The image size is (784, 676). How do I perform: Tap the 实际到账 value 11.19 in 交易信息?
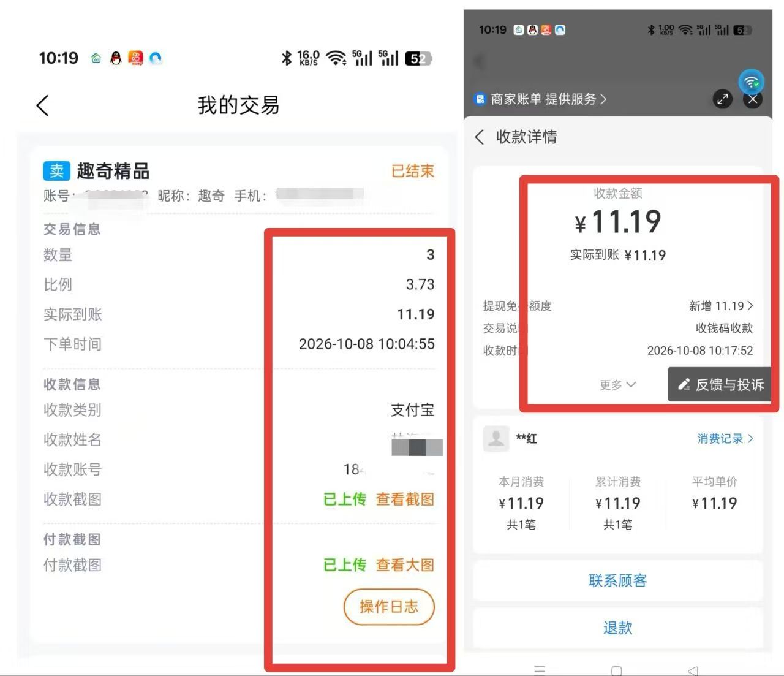416,314
